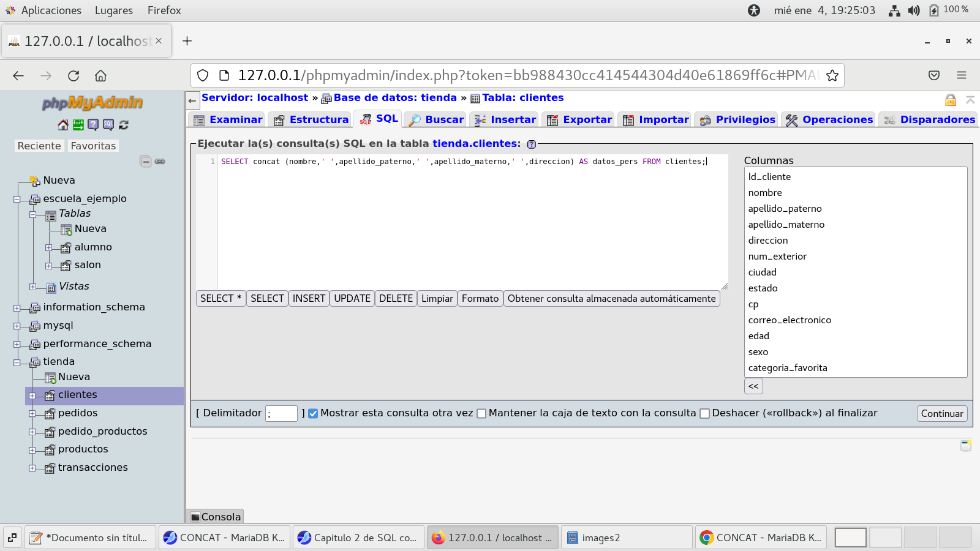980x551 pixels.
Task: Click the Limpiar button
Action: pyautogui.click(x=437, y=299)
